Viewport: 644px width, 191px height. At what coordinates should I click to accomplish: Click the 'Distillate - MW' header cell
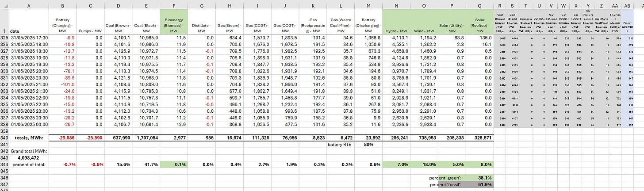[x=202, y=22]
